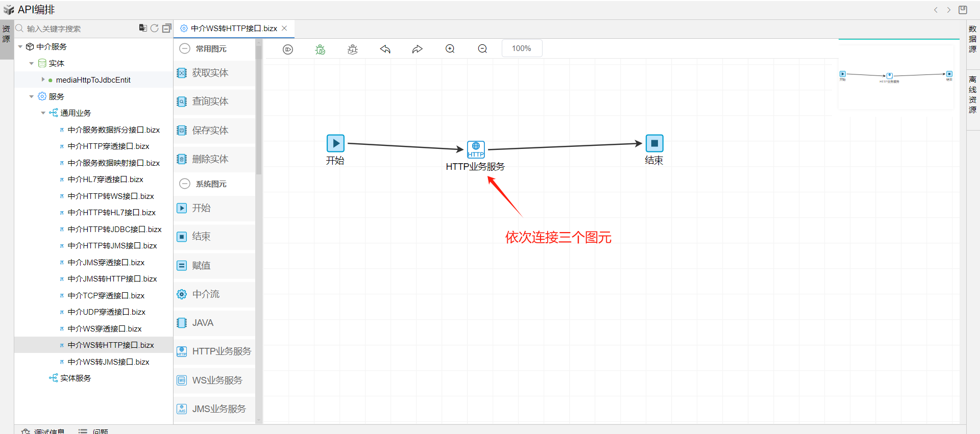
Task: Select the 结束 node on the canvas
Action: (654, 143)
